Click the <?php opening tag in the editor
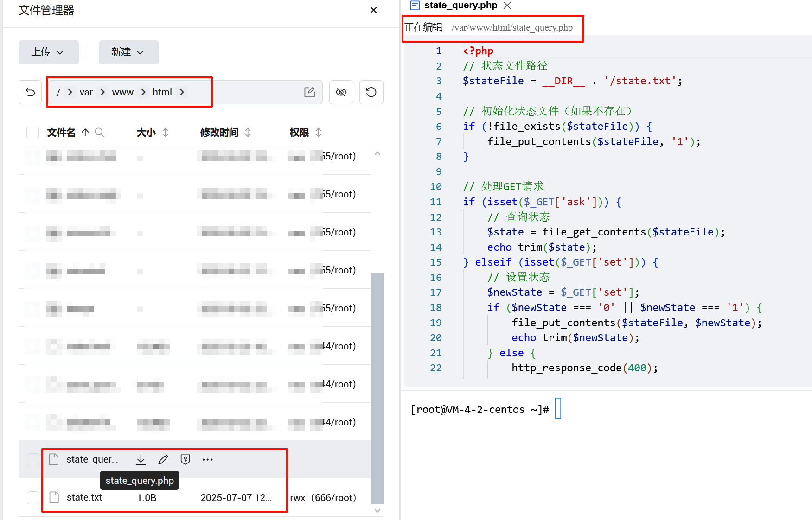This screenshot has width=812, height=520. tap(478, 51)
